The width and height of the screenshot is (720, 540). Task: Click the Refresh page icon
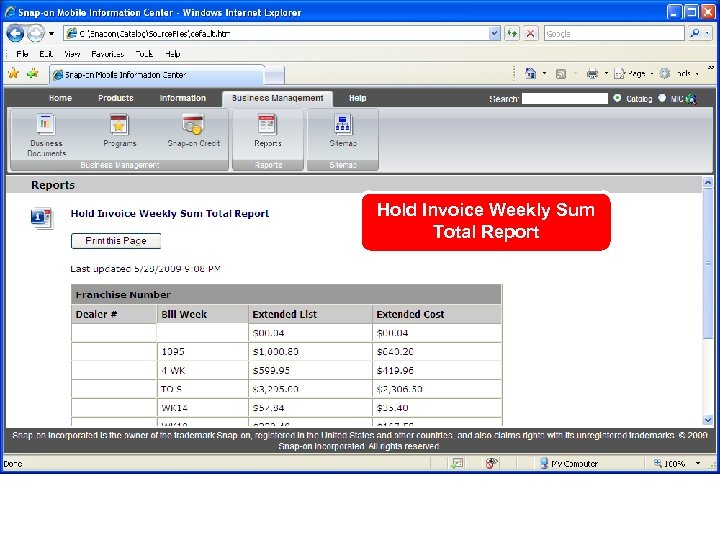tap(512, 33)
